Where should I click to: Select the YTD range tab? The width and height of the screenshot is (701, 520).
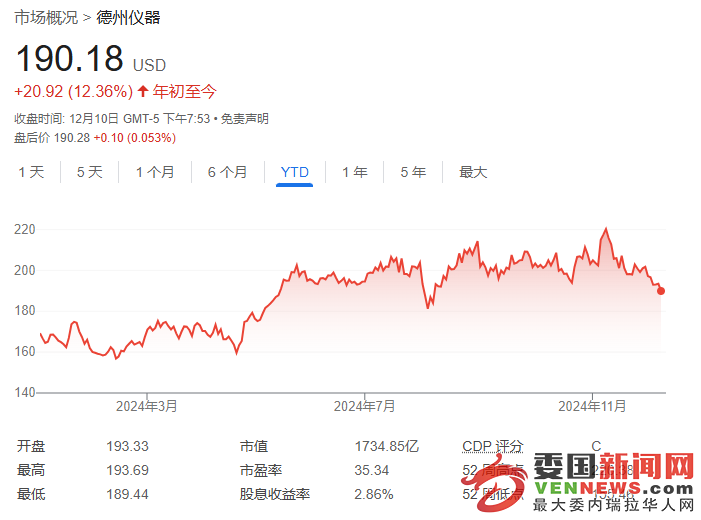(295, 172)
